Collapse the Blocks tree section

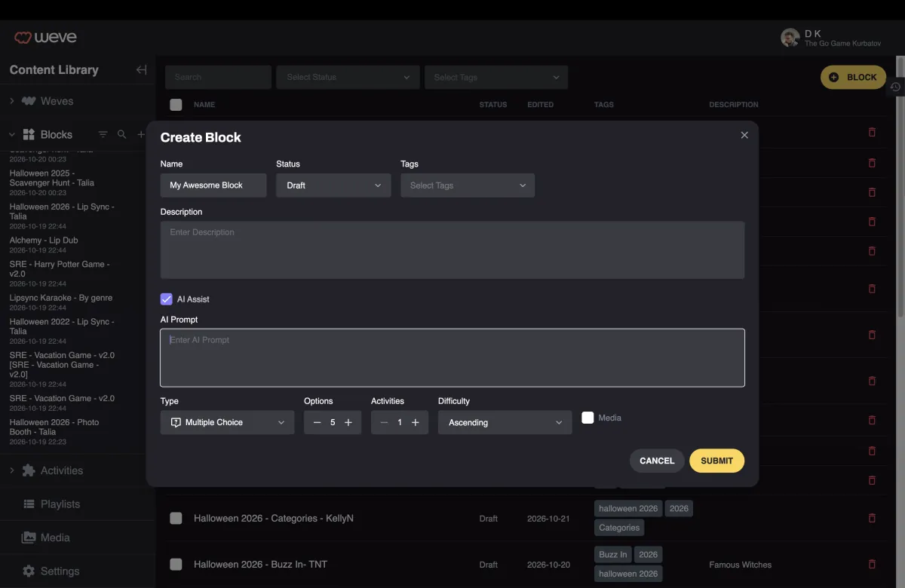coord(11,134)
